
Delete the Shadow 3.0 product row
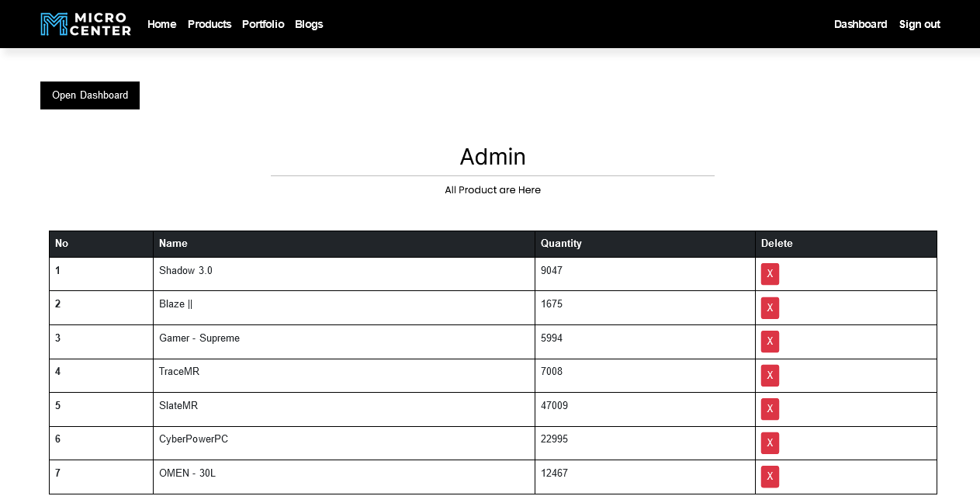770,274
